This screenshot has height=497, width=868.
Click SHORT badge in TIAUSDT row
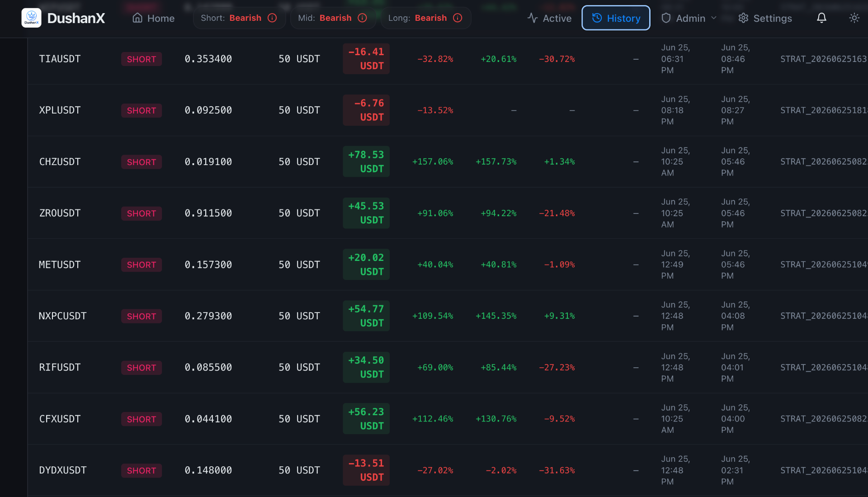[x=142, y=59]
